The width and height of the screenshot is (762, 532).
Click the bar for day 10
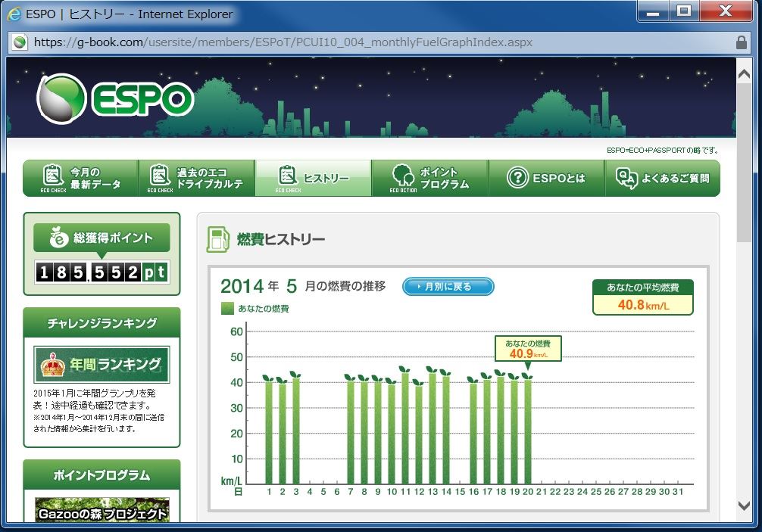click(x=392, y=434)
